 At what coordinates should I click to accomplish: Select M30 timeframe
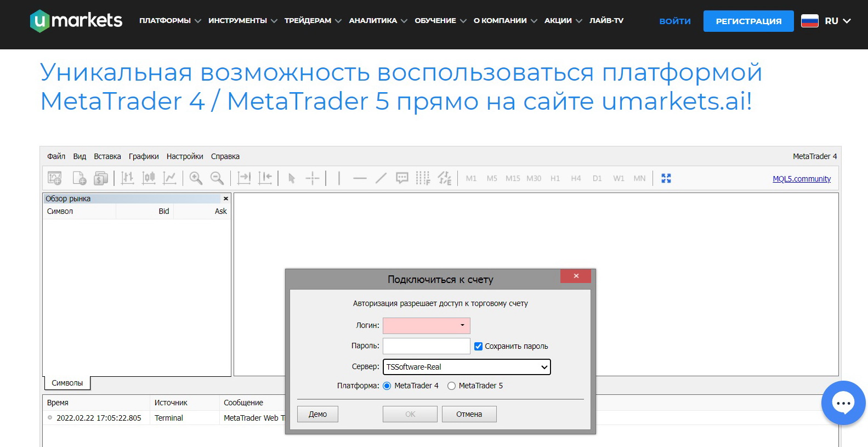click(x=534, y=178)
